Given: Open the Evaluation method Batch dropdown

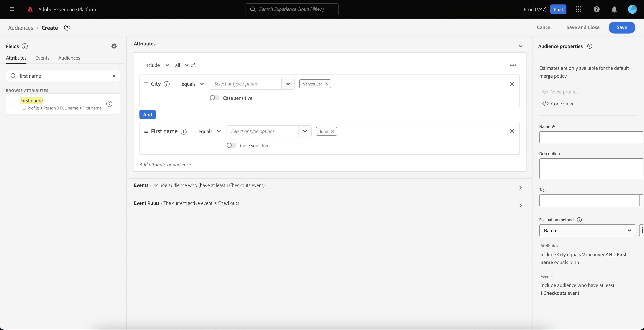Looking at the screenshot, I should click(x=587, y=230).
